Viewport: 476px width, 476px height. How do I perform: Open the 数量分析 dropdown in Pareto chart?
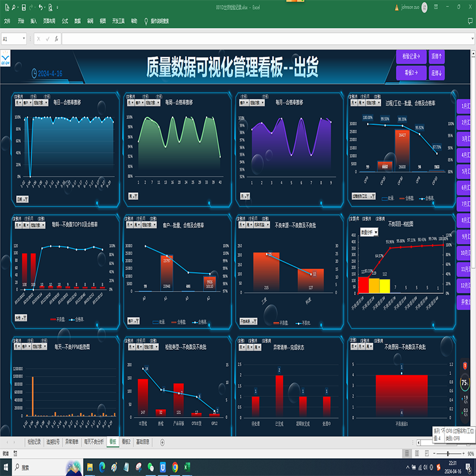tap(369, 232)
